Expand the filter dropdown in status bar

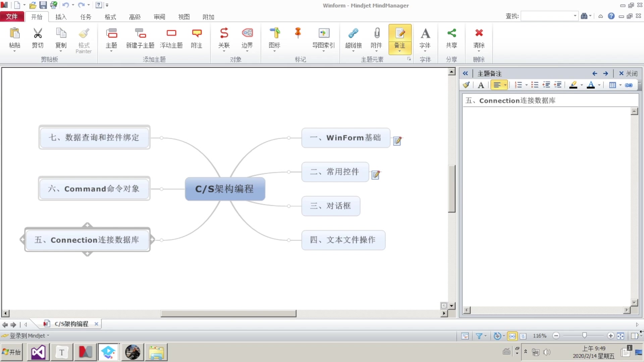tap(485, 336)
